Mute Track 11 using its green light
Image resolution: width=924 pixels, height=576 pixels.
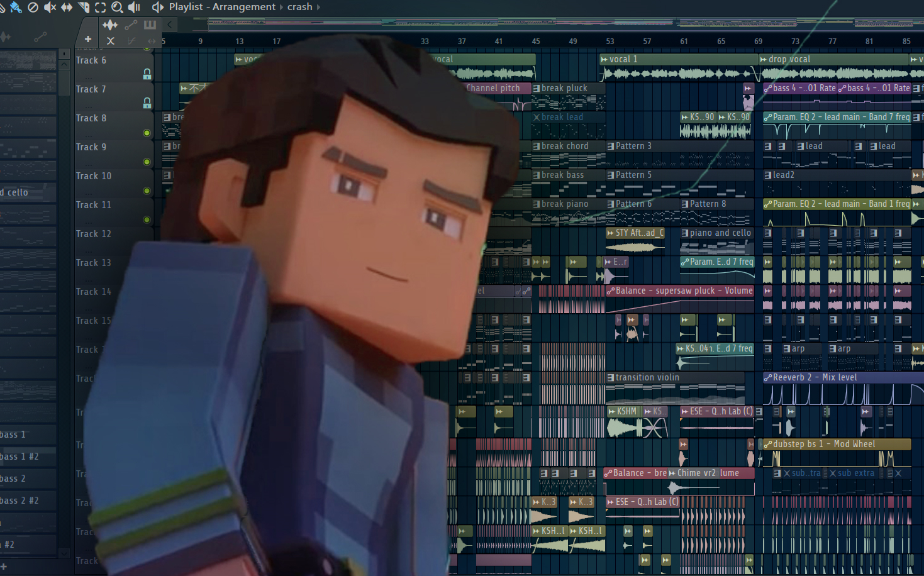[147, 219]
